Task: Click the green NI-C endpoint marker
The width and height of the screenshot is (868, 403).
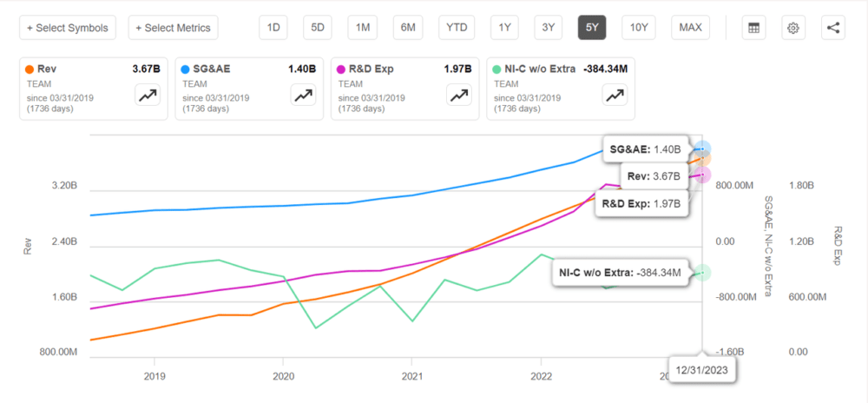Action: tap(702, 273)
